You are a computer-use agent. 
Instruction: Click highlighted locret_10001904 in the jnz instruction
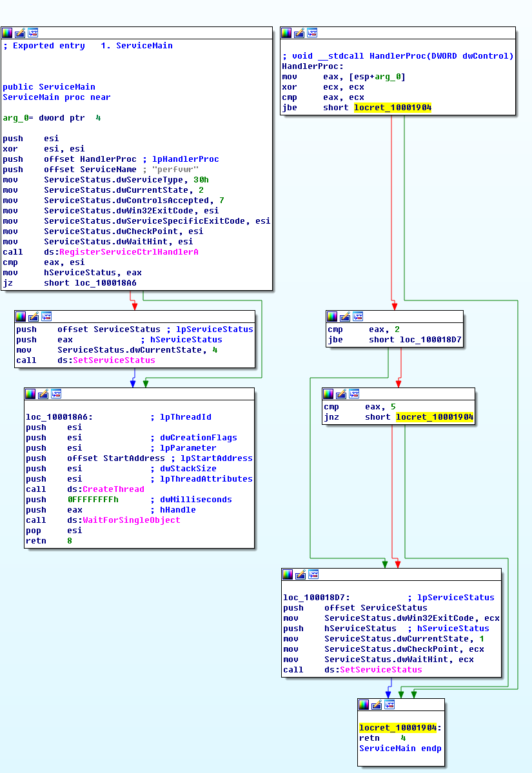click(434, 417)
